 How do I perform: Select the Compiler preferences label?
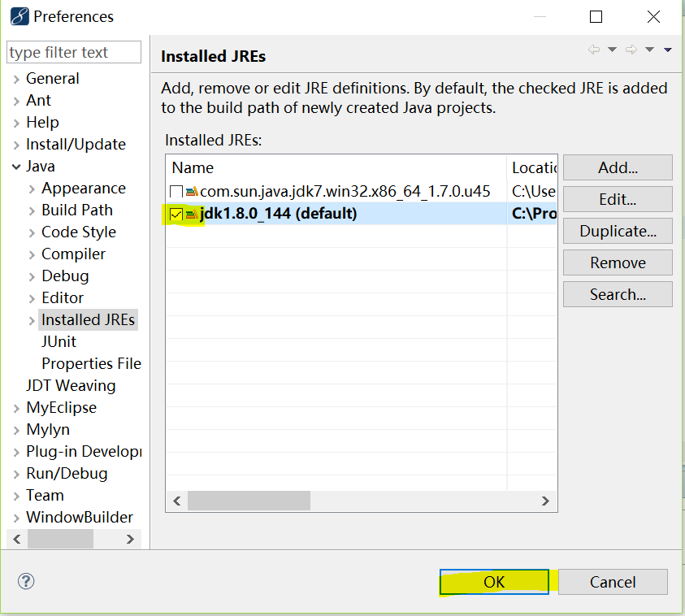73,254
